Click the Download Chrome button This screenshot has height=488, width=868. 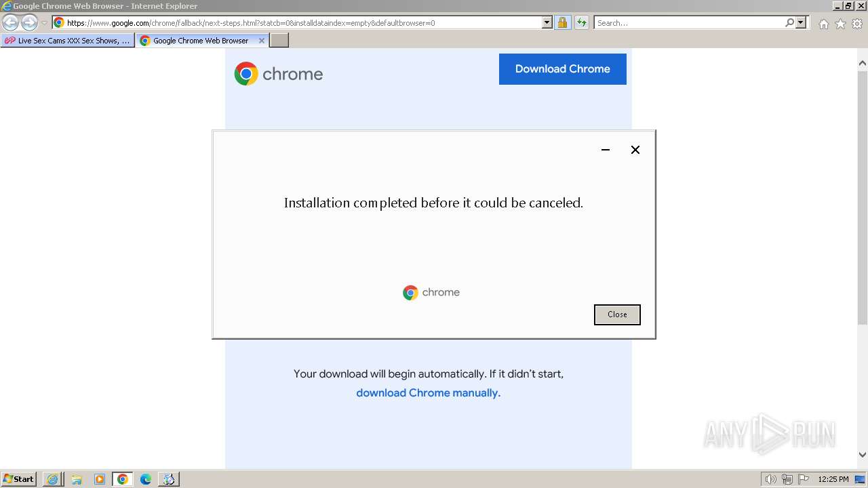click(563, 69)
